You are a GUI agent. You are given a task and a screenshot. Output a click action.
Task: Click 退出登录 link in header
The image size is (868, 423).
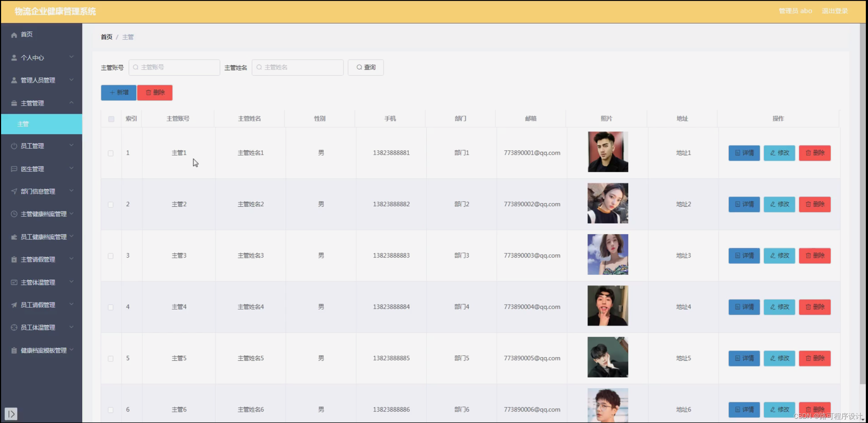coord(835,11)
